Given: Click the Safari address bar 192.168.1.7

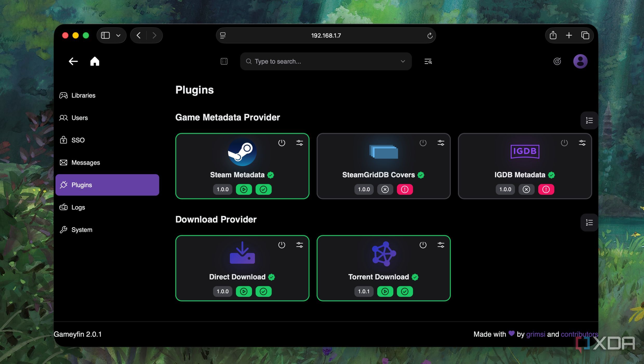Looking at the screenshot, I should coord(326,35).
